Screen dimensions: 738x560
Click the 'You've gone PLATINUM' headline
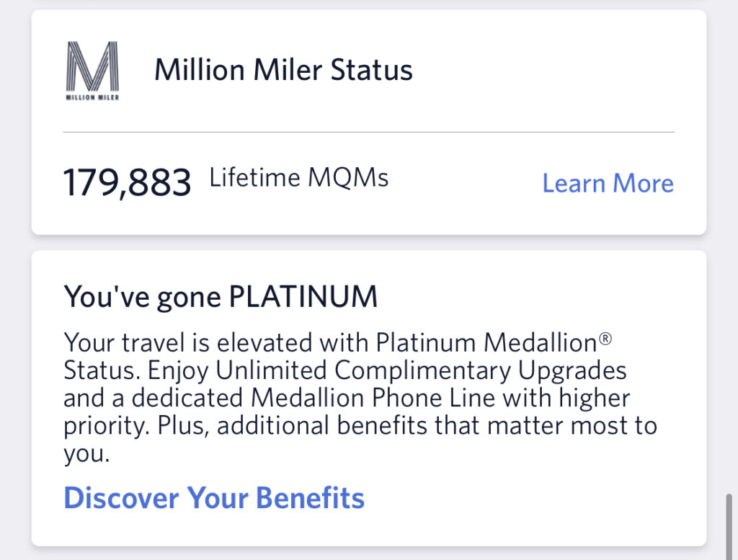click(x=221, y=295)
